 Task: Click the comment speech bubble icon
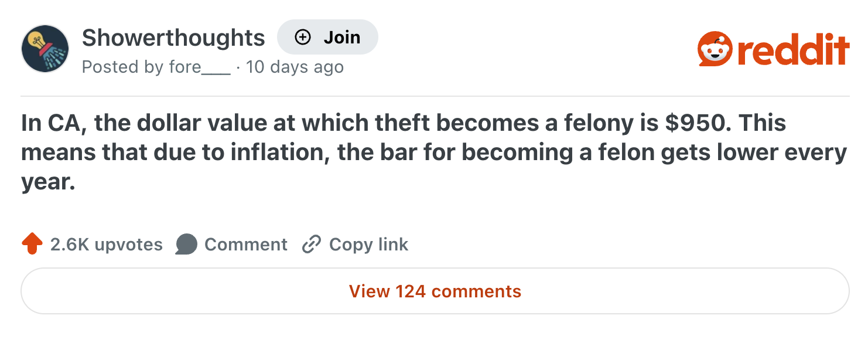(186, 245)
